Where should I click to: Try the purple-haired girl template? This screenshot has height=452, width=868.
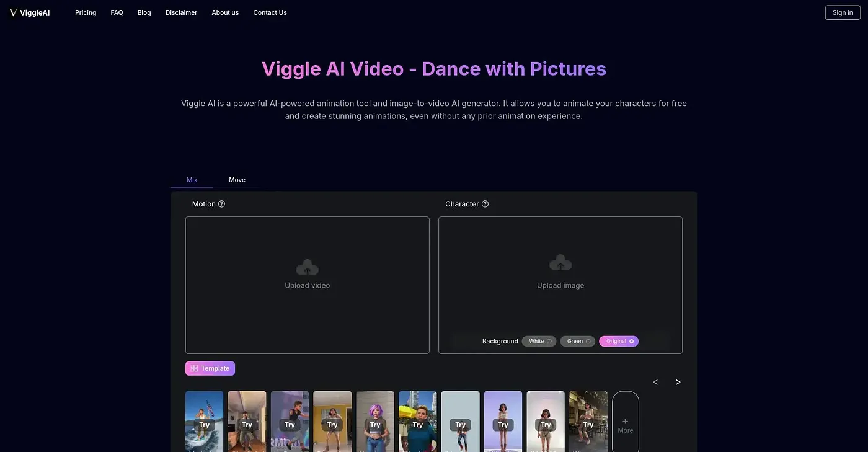coord(375,425)
